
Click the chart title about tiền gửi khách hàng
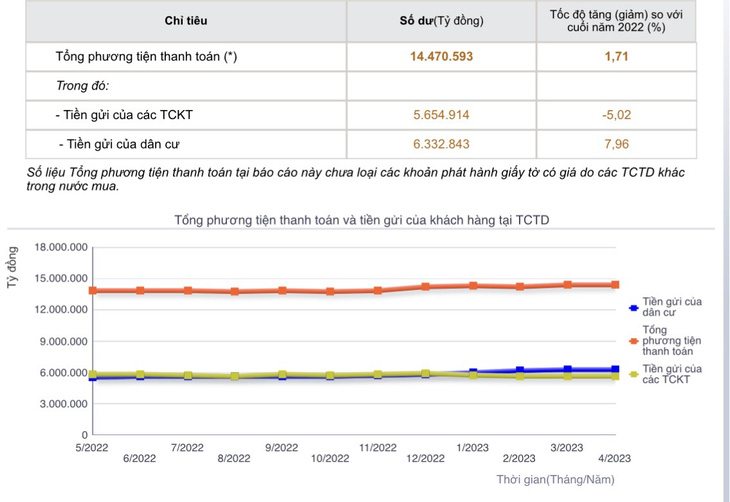coord(362,220)
